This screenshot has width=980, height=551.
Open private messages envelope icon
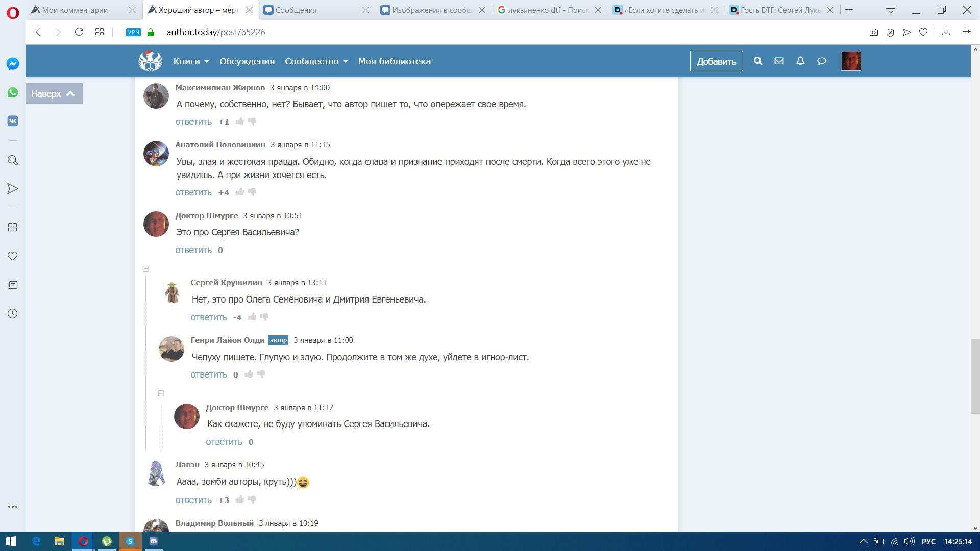pyautogui.click(x=779, y=61)
